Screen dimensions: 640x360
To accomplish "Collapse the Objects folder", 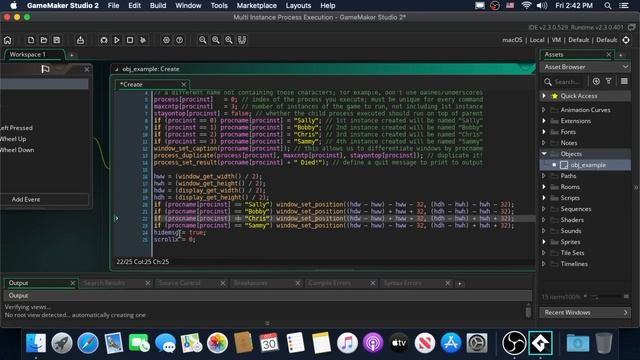I will pyautogui.click(x=544, y=154).
